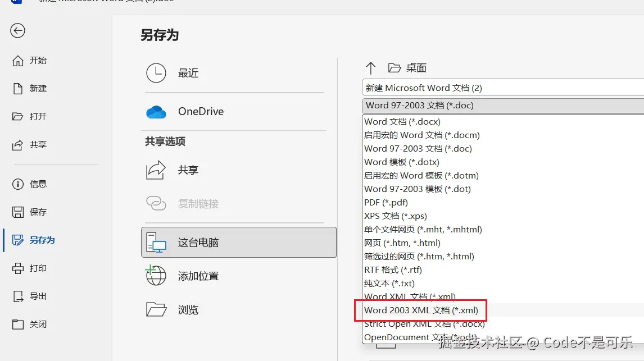Click the 信息 circle icon
The width and height of the screenshot is (644, 361).
click(x=17, y=184)
